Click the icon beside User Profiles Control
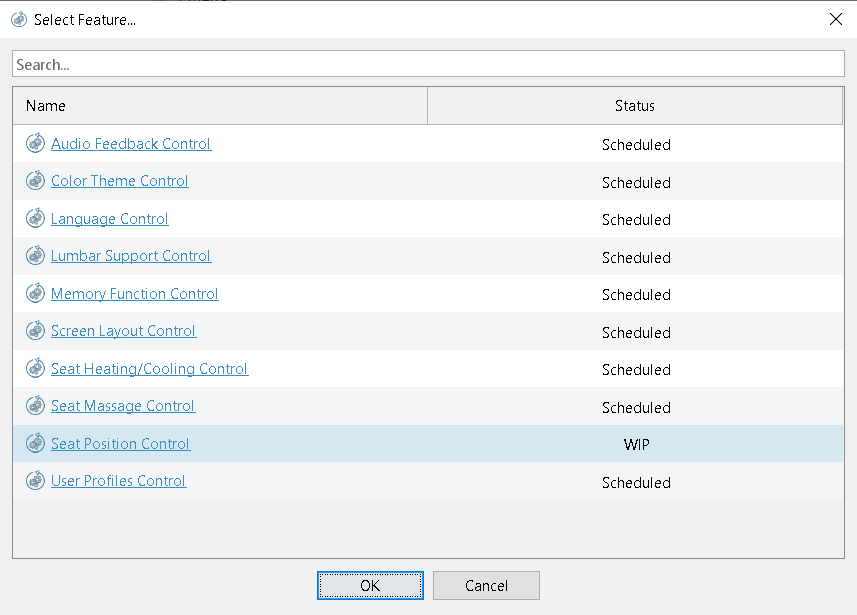 [35, 481]
